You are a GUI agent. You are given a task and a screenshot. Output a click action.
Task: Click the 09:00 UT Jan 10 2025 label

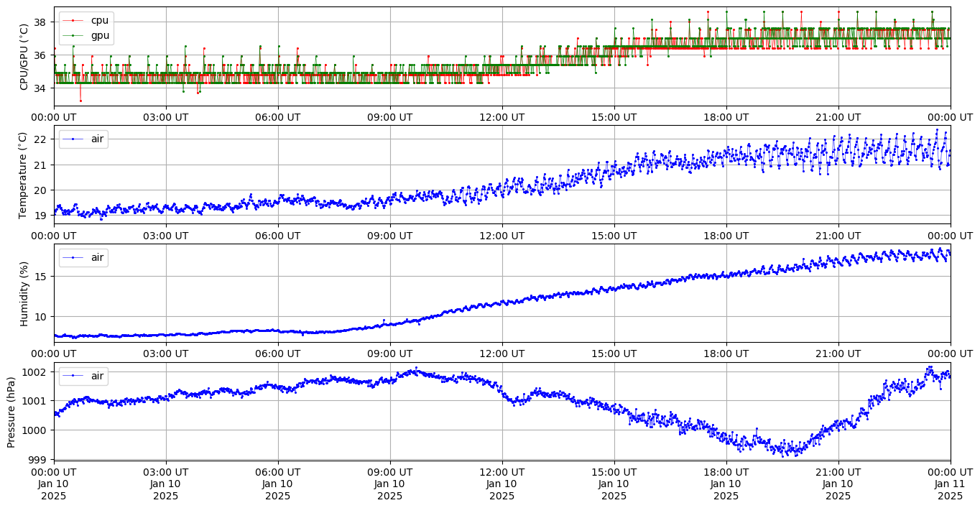(390, 484)
